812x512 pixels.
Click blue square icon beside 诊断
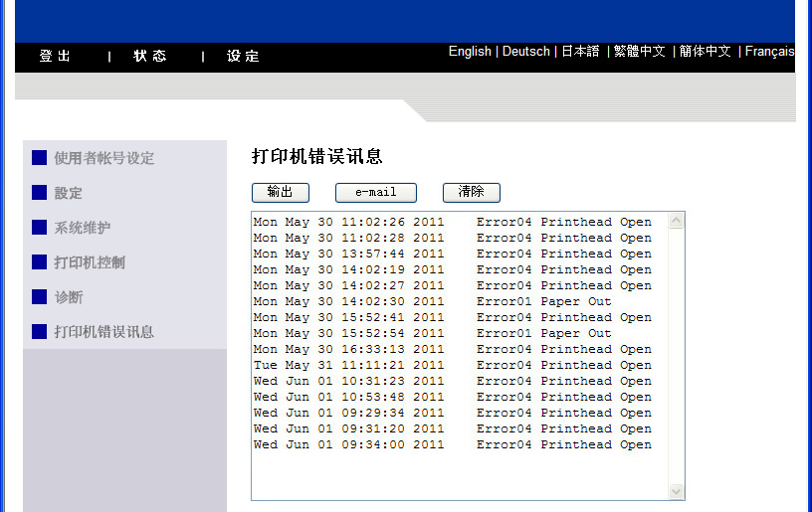coord(40,297)
